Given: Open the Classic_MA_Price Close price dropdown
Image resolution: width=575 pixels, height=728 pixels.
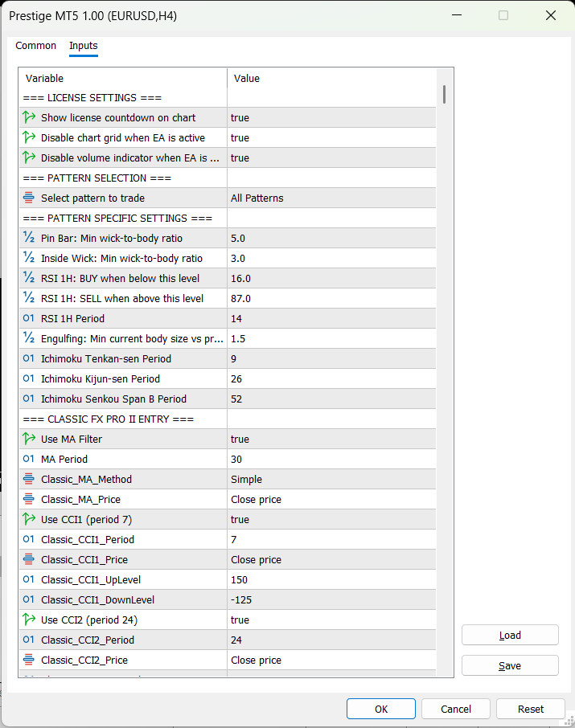Looking at the screenshot, I should point(331,499).
